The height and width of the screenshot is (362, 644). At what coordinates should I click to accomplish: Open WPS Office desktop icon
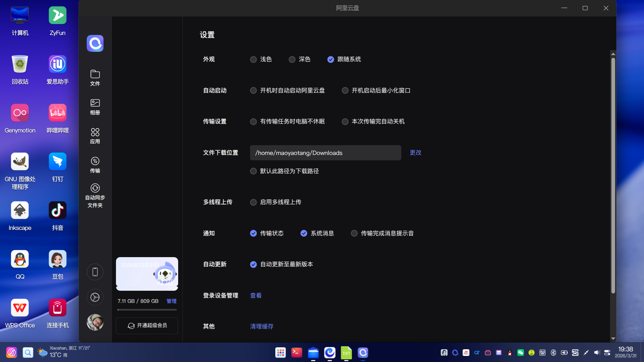(x=20, y=313)
